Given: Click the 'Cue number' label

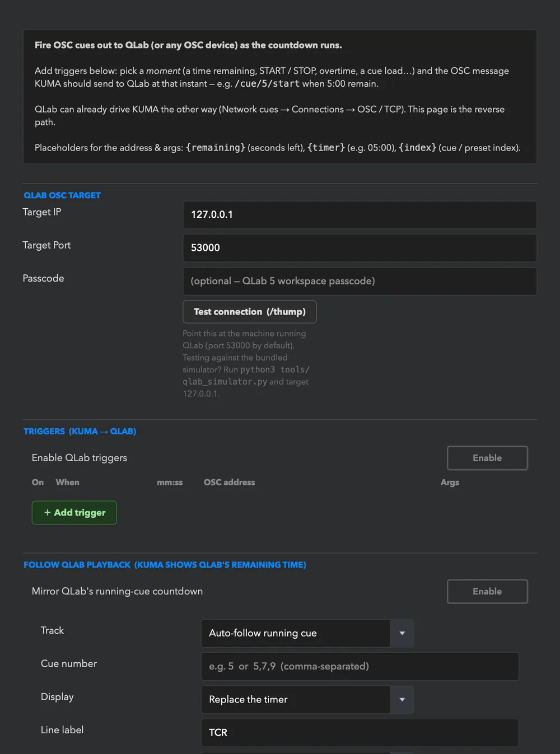Looking at the screenshot, I should tap(69, 663).
